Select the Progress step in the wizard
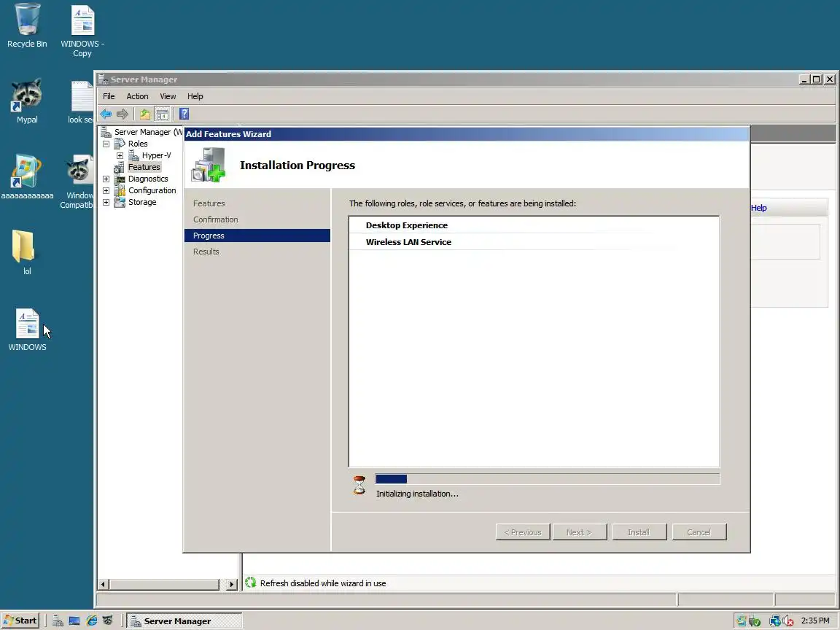The width and height of the screenshot is (840, 630). [x=257, y=236]
